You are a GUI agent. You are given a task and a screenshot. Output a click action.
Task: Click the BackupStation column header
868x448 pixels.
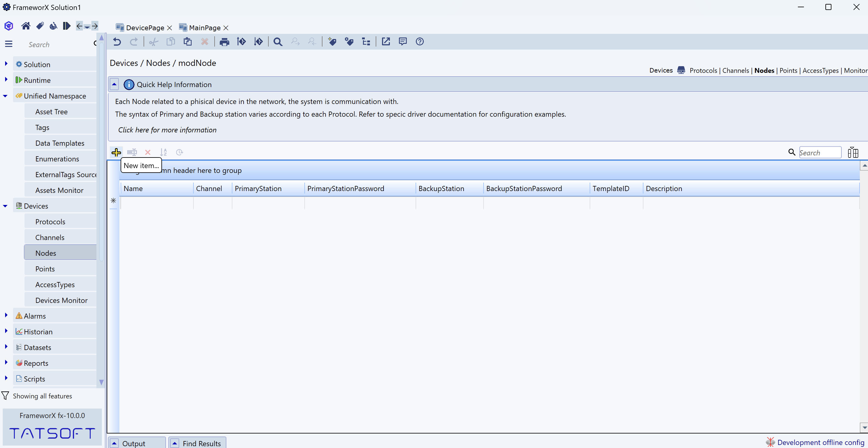pos(449,188)
